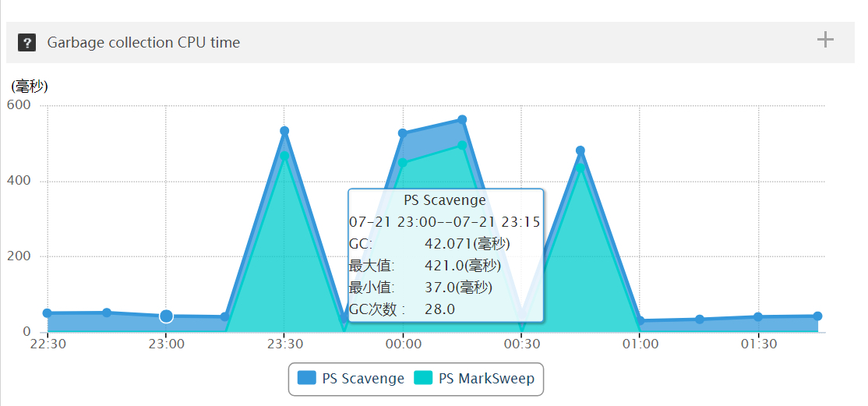The image size is (868, 406).
Task: Click the teal PS MarkSweep legend swatch
Action: point(423,379)
